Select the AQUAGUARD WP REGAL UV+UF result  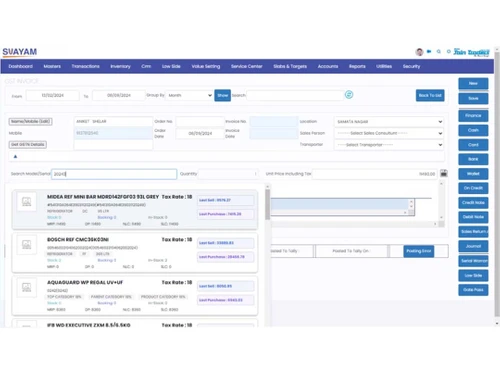tap(135, 296)
